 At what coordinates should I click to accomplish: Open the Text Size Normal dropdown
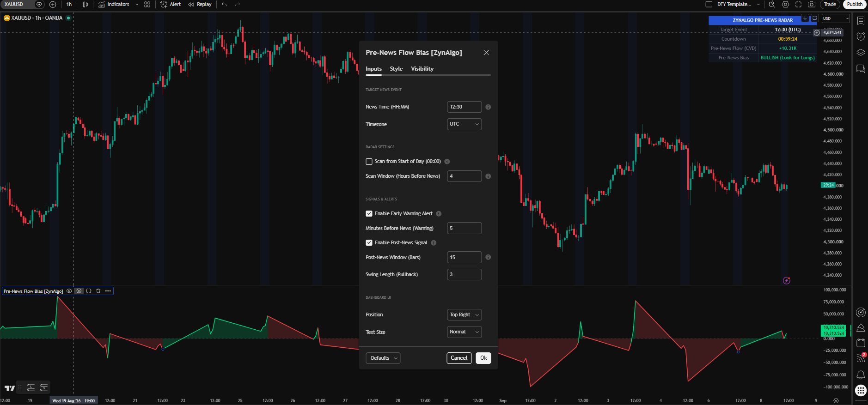(x=464, y=332)
